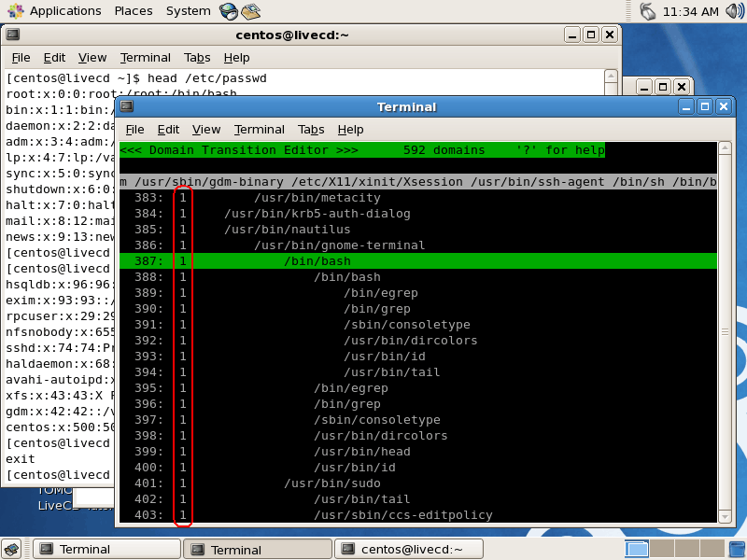Click the volume speaker icon

click(734, 11)
